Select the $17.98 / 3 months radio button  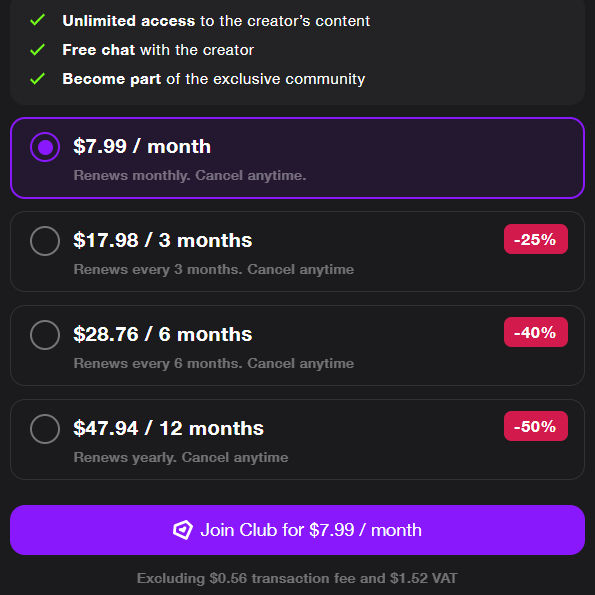pyautogui.click(x=45, y=241)
